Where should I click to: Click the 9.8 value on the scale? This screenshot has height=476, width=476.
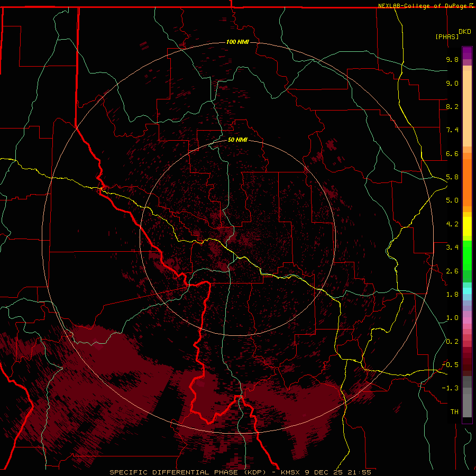tap(452, 59)
